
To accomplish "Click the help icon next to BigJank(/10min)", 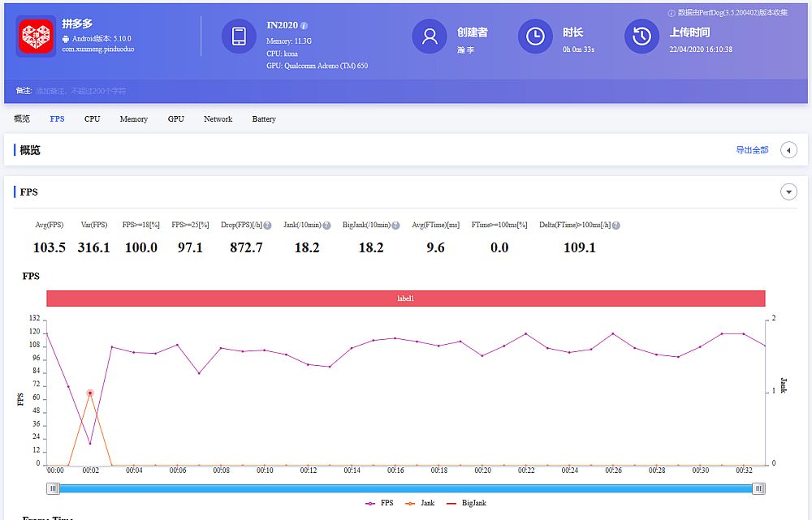I will click(x=395, y=225).
